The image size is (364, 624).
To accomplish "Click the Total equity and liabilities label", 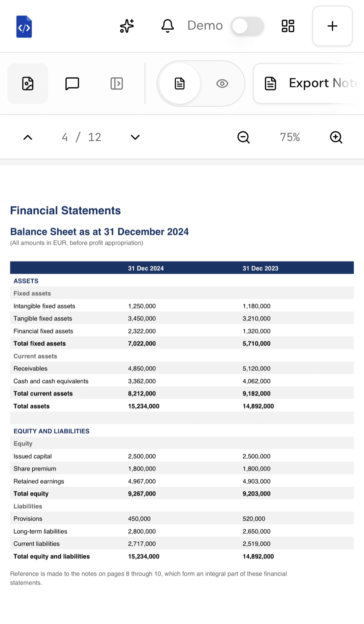I will pyautogui.click(x=52, y=557).
